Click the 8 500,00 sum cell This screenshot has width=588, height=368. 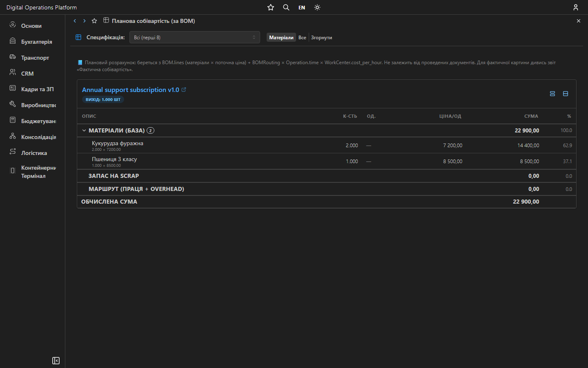click(529, 161)
